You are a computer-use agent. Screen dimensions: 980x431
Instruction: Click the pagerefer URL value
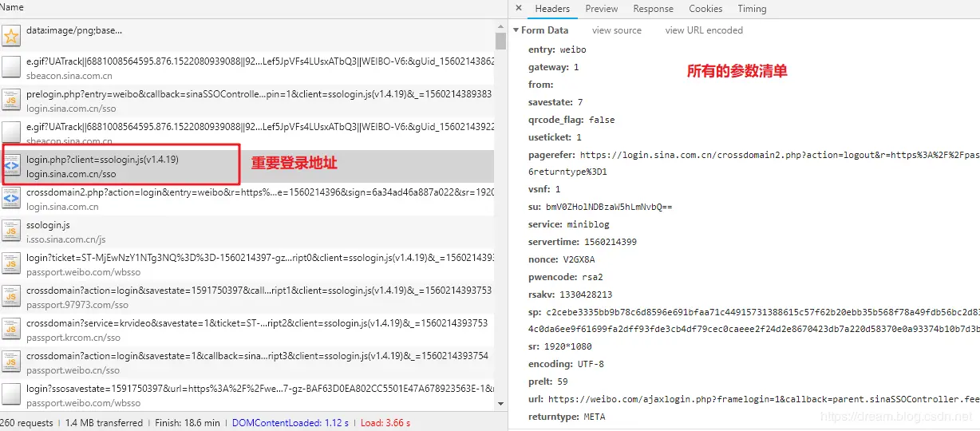[x=780, y=155]
